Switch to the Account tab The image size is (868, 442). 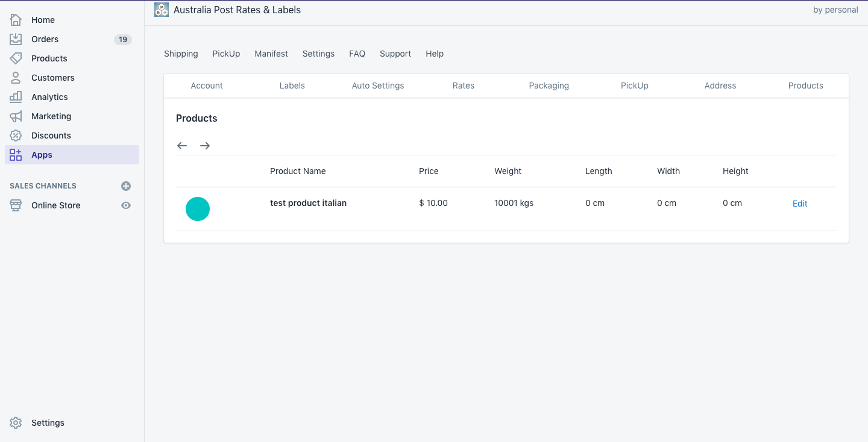coord(207,86)
